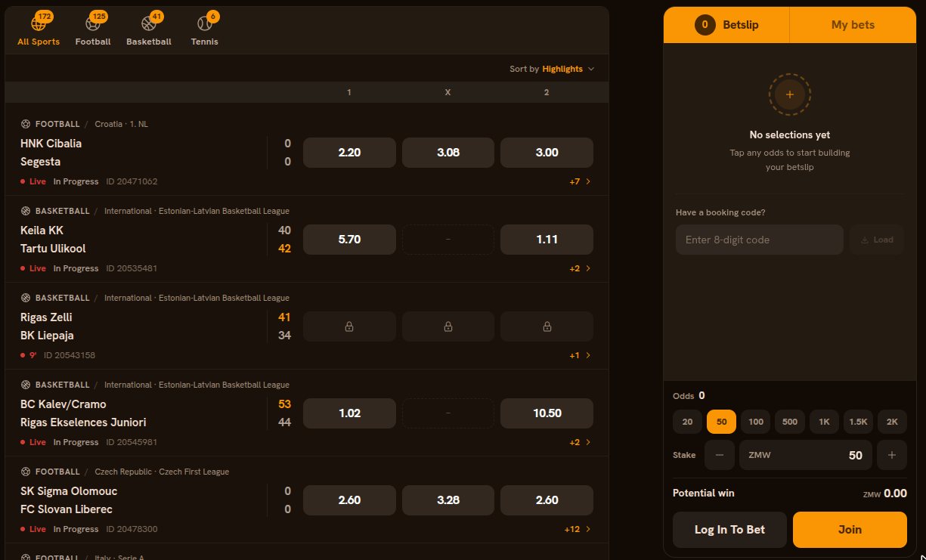Switch to the Betslip tab

pyautogui.click(x=726, y=25)
